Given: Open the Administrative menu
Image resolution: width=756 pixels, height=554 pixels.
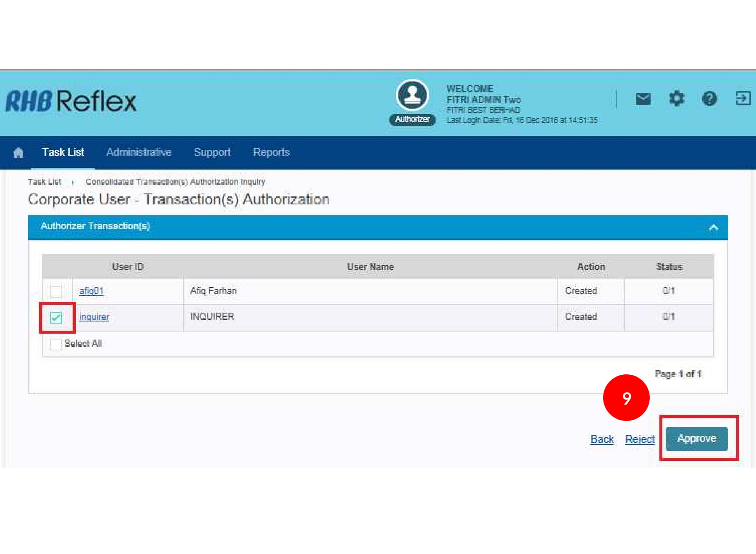Looking at the screenshot, I should [x=139, y=152].
